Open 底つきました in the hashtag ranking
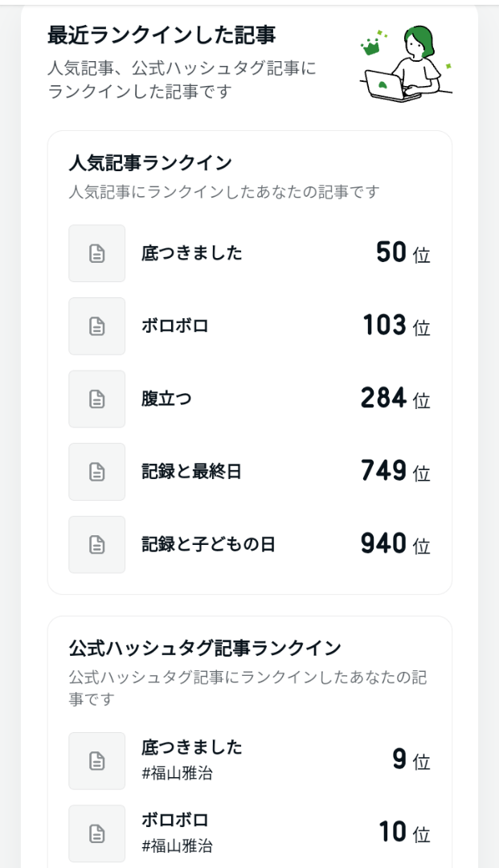This screenshot has height=868, width=499. click(191, 747)
